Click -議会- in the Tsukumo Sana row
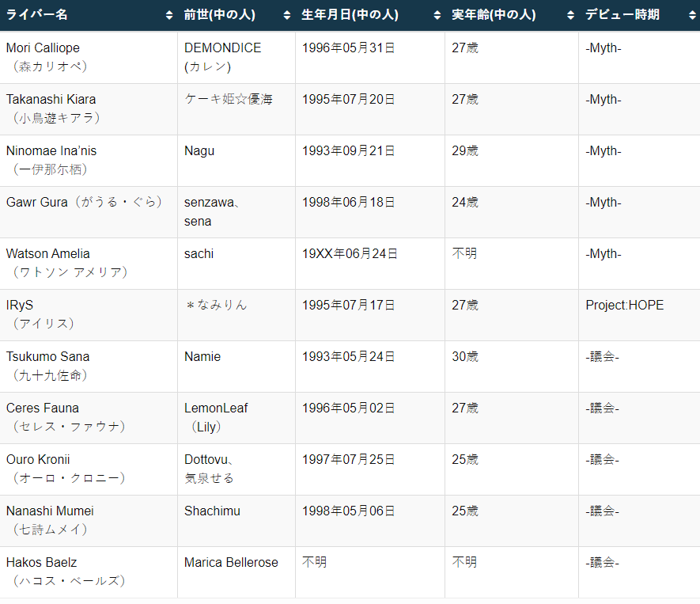This screenshot has width=700, height=604. tap(602, 356)
